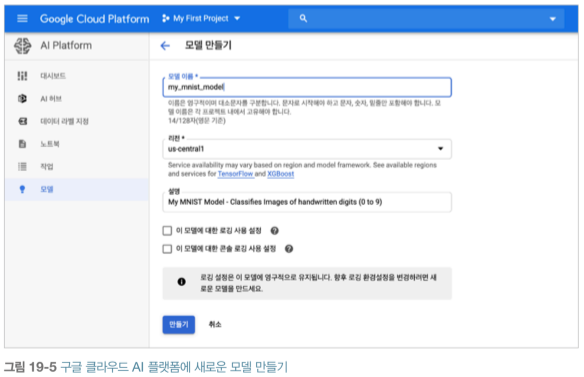This screenshot has height=377, width=584.
Task: Click help icon next to 로깅 사용 설정
Action: pyautogui.click(x=274, y=231)
